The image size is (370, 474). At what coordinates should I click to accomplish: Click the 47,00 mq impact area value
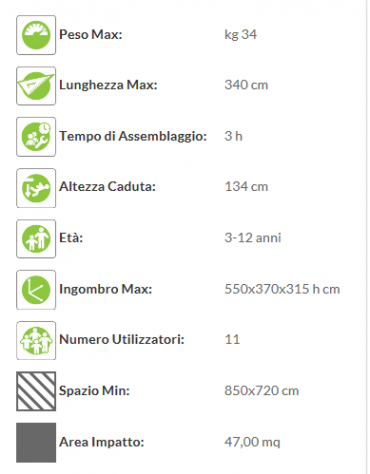click(x=252, y=442)
